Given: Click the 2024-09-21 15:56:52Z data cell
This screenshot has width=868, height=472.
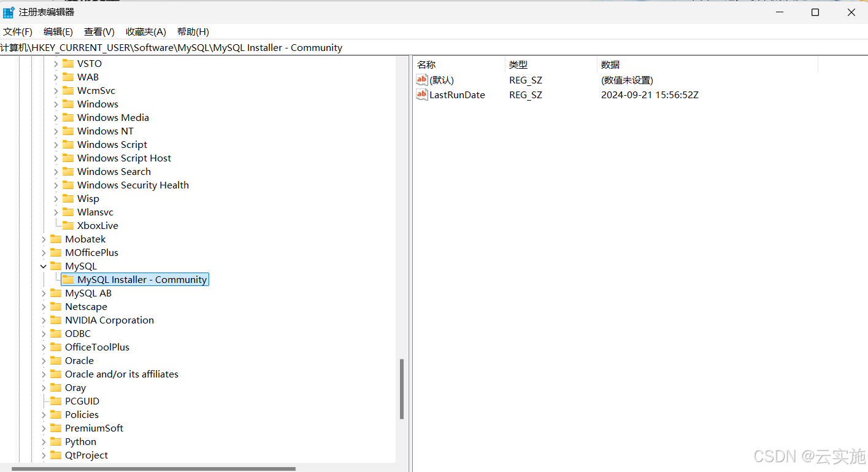Looking at the screenshot, I should coord(650,95).
